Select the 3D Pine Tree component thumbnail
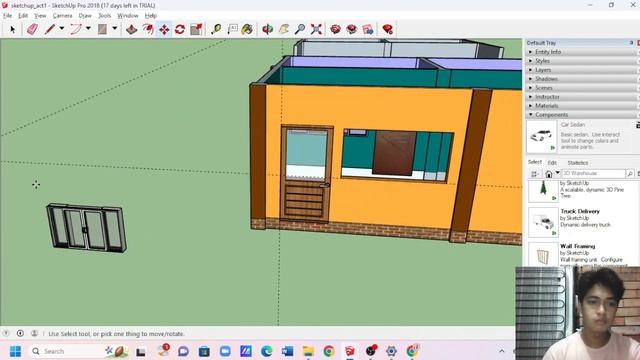Screen dimensions: 640x360 point(543,191)
